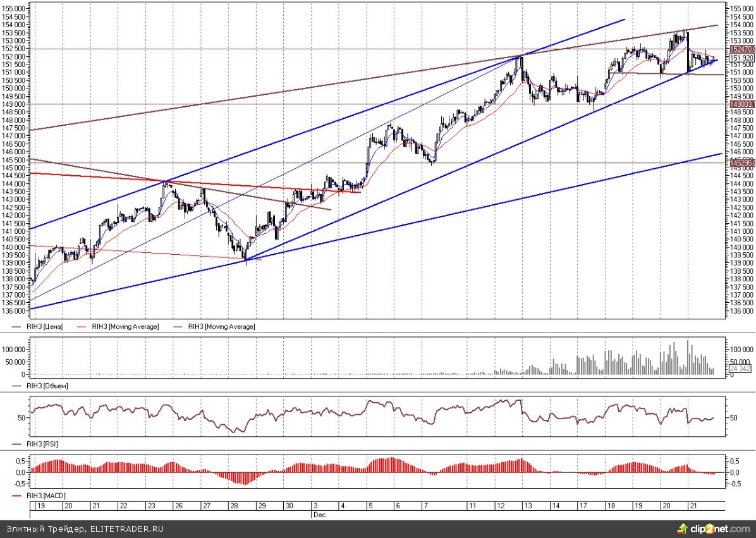The height and width of the screenshot is (538, 756).
Task: Select the RIH3 [Объем] volume legend entry
Action: (x=47, y=385)
